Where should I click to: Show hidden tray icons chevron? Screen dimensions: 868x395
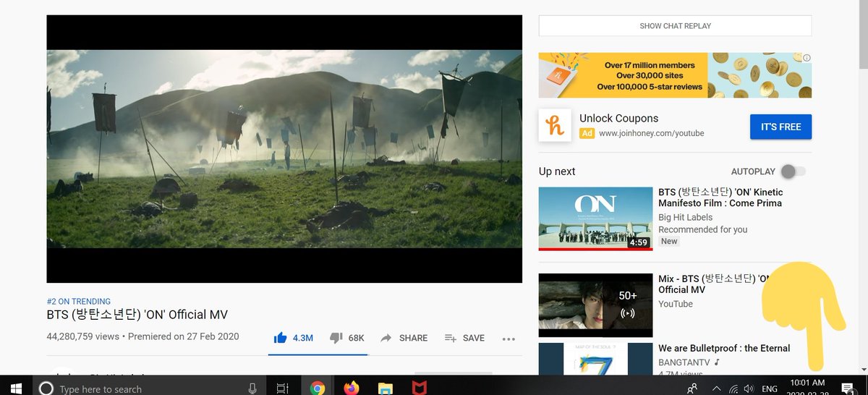point(717,388)
